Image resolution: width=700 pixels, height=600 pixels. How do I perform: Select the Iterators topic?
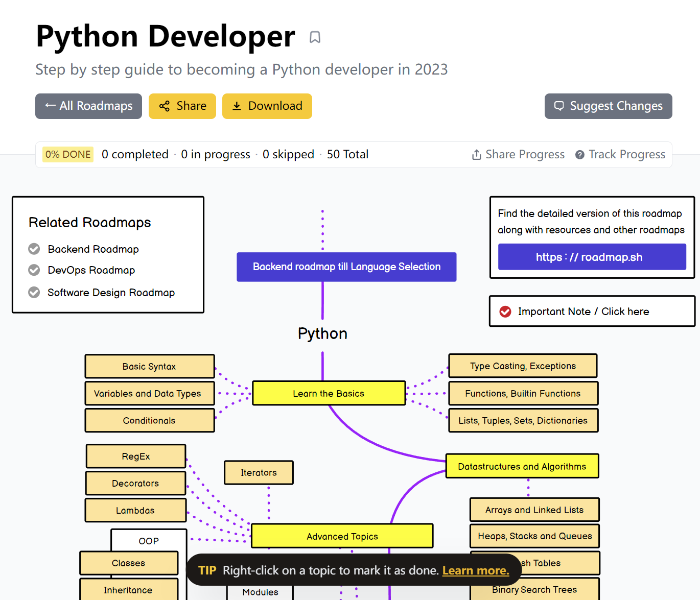(x=259, y=472)
